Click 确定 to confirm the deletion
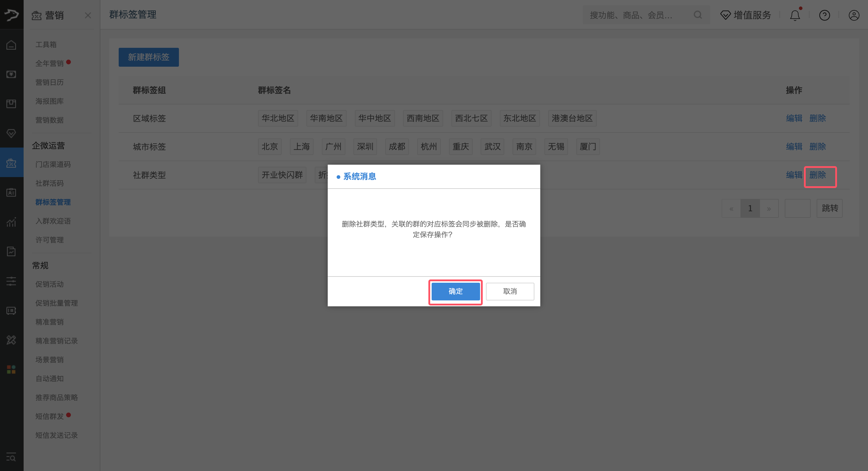The width and height of the screenshot is (868, 471). tap(455, 292)
